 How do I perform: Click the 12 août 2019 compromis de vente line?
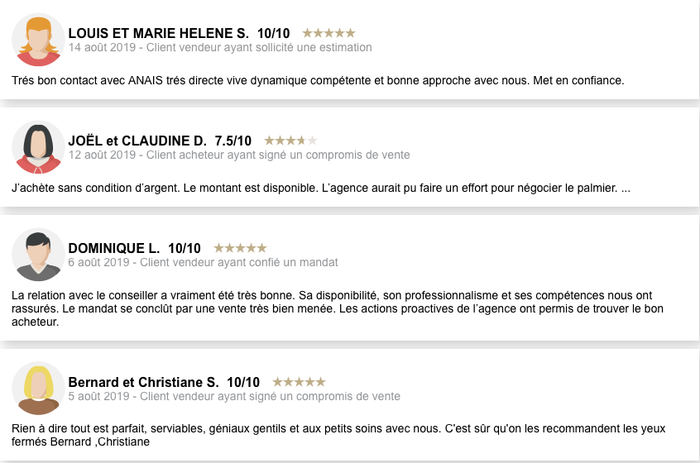pyautogui.click(x=239, y=155)
